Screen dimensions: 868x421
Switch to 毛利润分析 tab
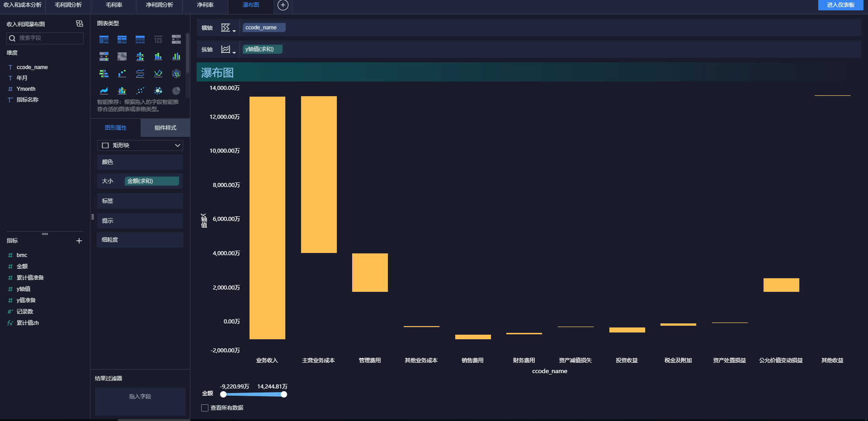[68, 5]
